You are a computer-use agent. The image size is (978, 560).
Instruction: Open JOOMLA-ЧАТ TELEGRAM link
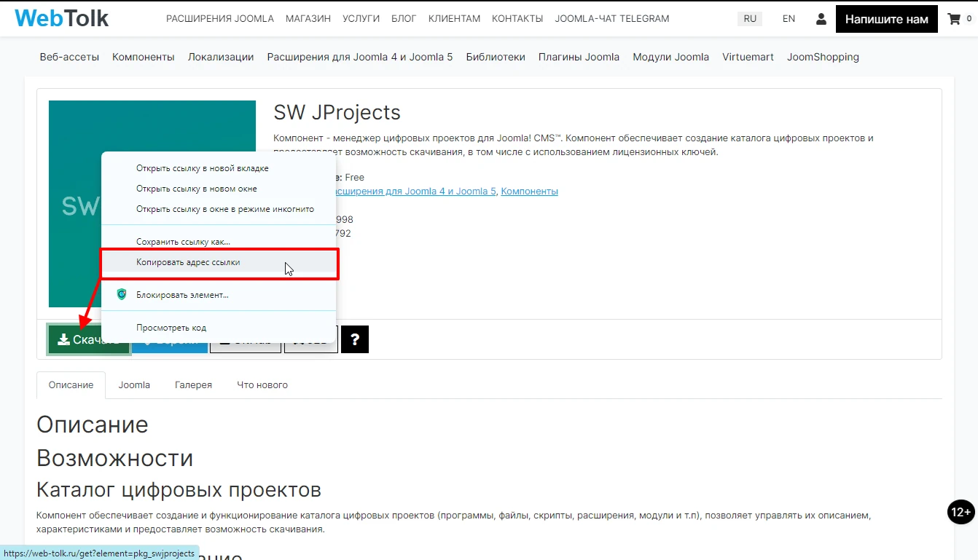pyautogui.click(x=612, y=19)
